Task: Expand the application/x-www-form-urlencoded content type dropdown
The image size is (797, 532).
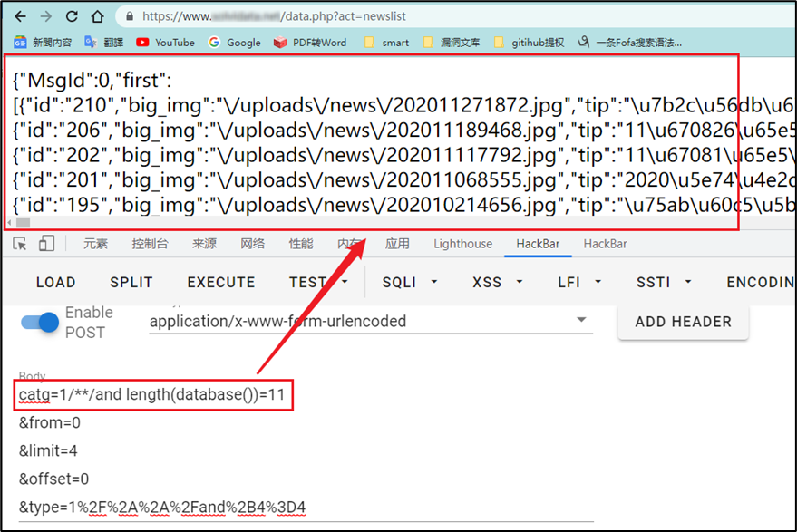Action: pyautogui.click(x=371, y=321)
